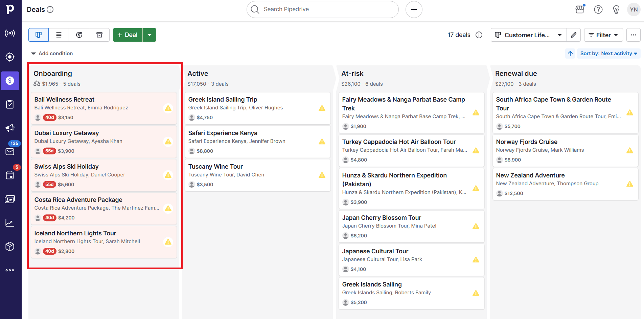Open Swiss Alps Ski Holiday deal
644x319 pixels.
click(104, 175)
